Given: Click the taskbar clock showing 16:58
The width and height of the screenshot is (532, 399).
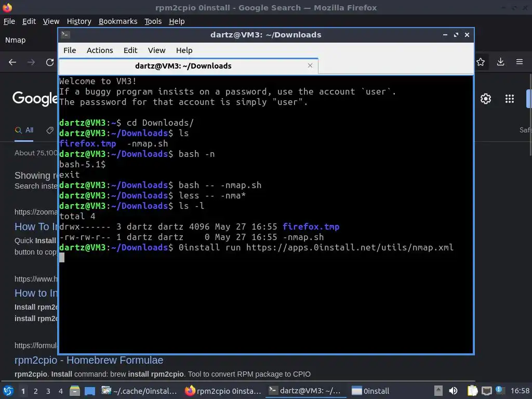Looking at the screenshot, I should [520, 391].
